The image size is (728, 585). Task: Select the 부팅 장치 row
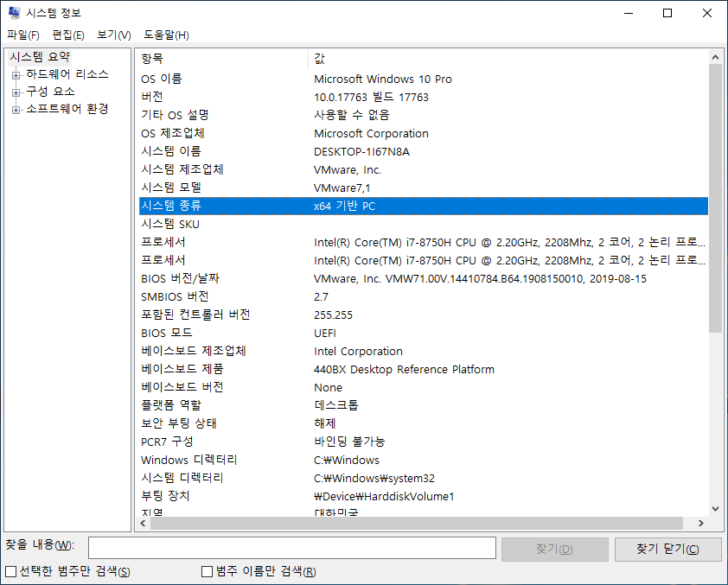click(424, 496)
